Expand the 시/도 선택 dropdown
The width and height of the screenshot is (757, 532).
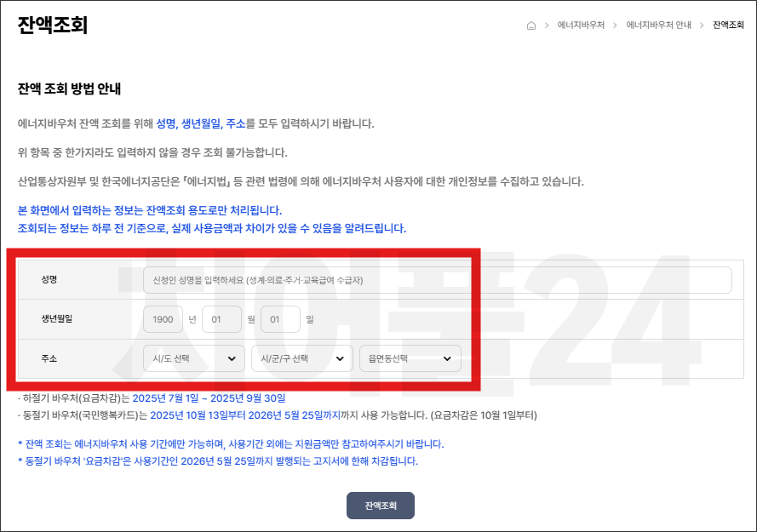coord(193,358)
